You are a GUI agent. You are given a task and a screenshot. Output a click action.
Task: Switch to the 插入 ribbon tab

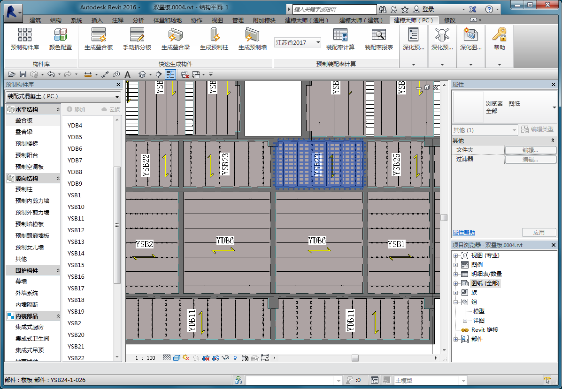(97, 20)
